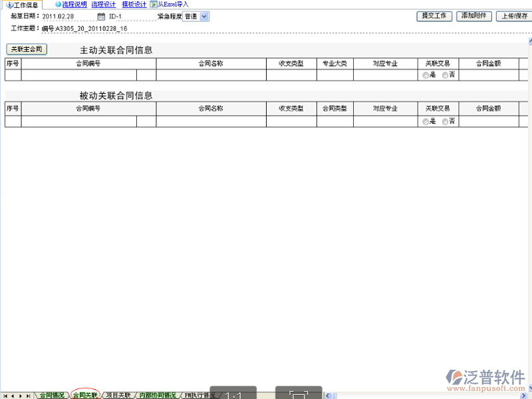Open the 项目关联 sheet tab
This screenshot has height=399, width=532.
(119, 395)
